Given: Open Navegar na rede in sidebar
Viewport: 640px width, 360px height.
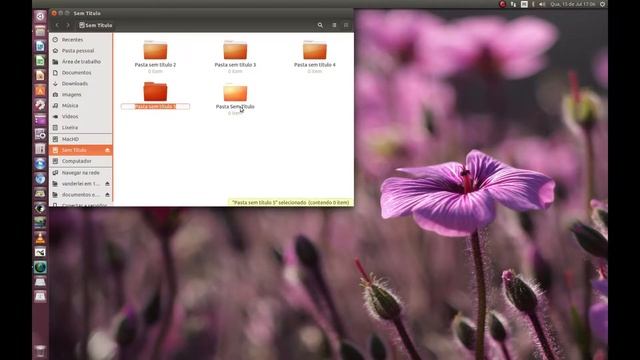Looking at the screenshot, I should coord(80,173).
